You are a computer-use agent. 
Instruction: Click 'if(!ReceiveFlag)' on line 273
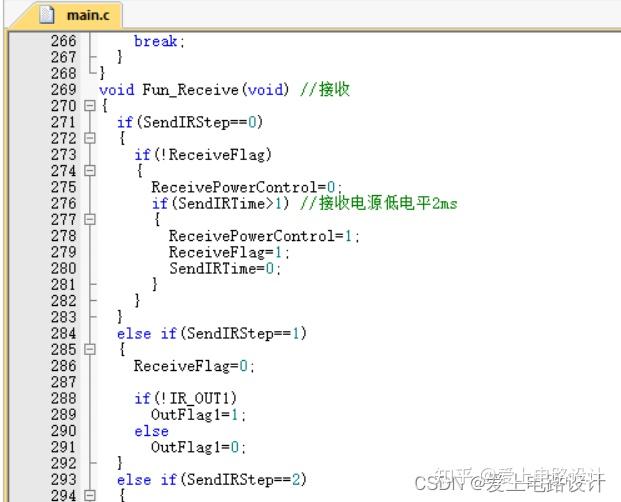tap(203, 154)
